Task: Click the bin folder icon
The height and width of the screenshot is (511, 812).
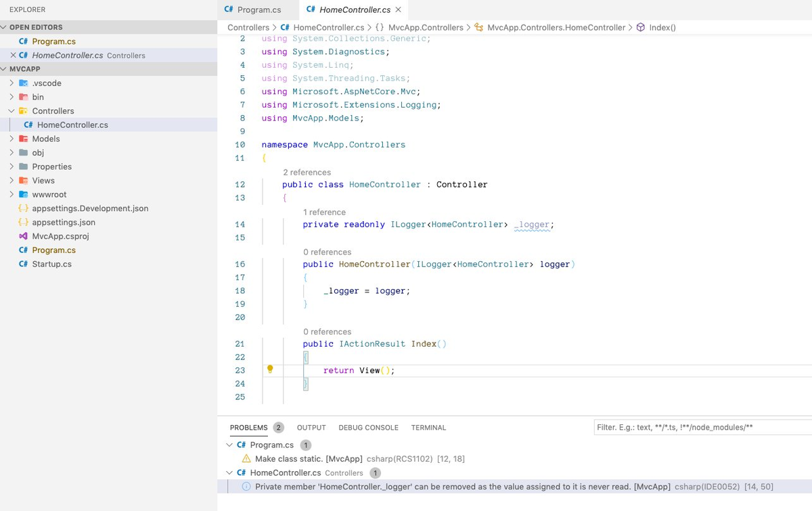Action: pos(23,97)
